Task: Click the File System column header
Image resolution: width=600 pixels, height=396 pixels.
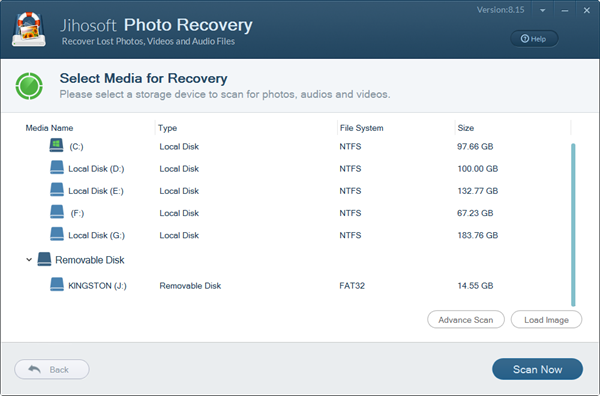Action: (x=362, y=128)
